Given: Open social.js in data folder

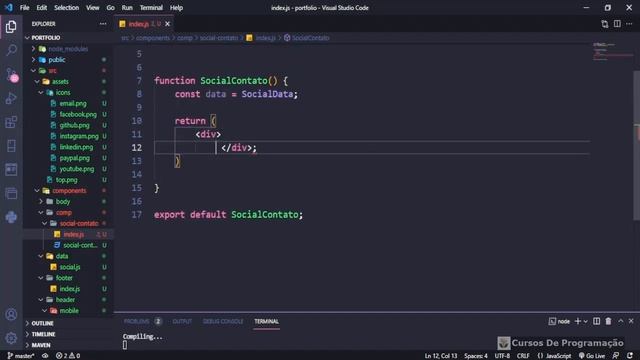Looking at the screenshot, I should [x=69, y=267].
